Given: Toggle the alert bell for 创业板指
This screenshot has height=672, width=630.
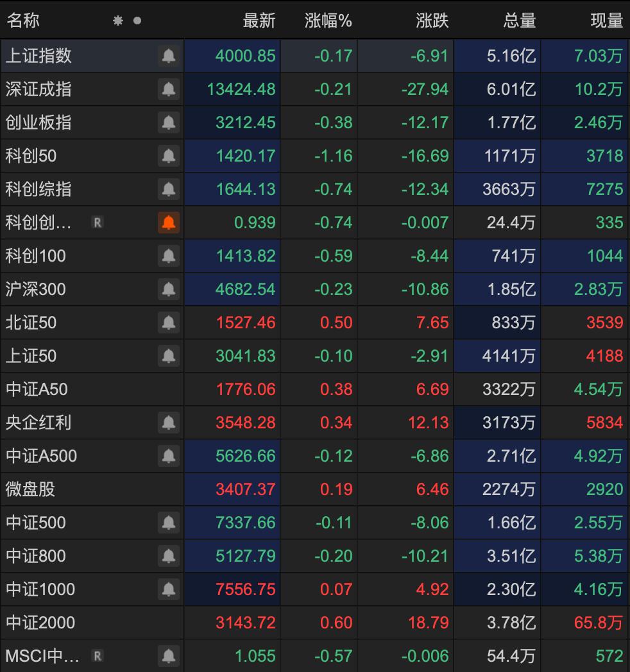Looking at the screenshot, I should [169, 122].
